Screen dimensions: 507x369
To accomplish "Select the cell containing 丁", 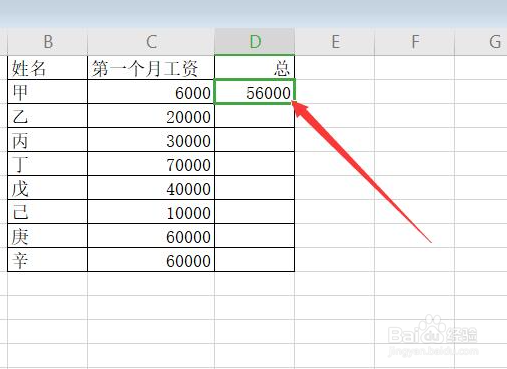I will (47, 164).
